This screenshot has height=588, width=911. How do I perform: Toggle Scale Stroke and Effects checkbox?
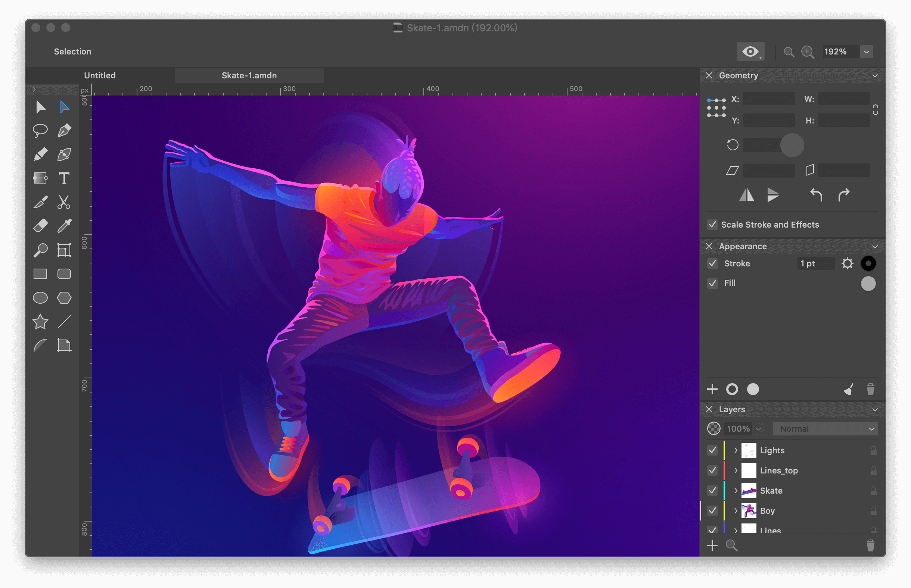click(712, 225)
